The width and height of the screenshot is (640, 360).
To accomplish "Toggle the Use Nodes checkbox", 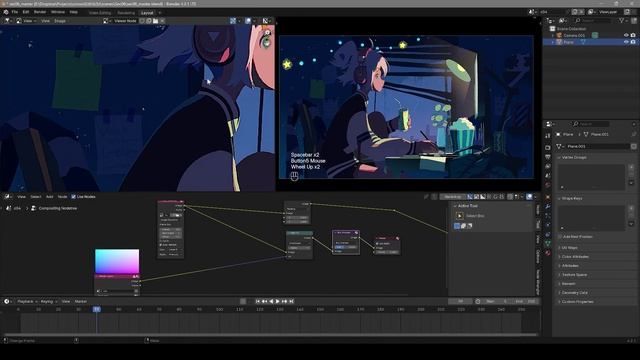I will pos(73,197).
